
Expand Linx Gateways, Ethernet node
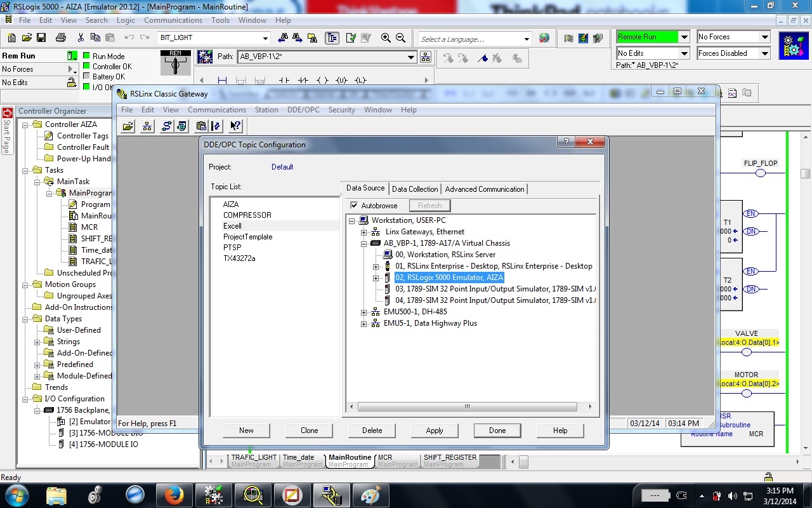point(364,232)
